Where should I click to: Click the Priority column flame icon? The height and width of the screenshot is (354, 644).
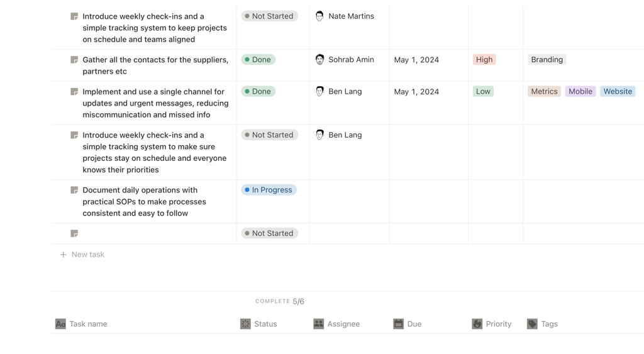(x=477, y=324)
